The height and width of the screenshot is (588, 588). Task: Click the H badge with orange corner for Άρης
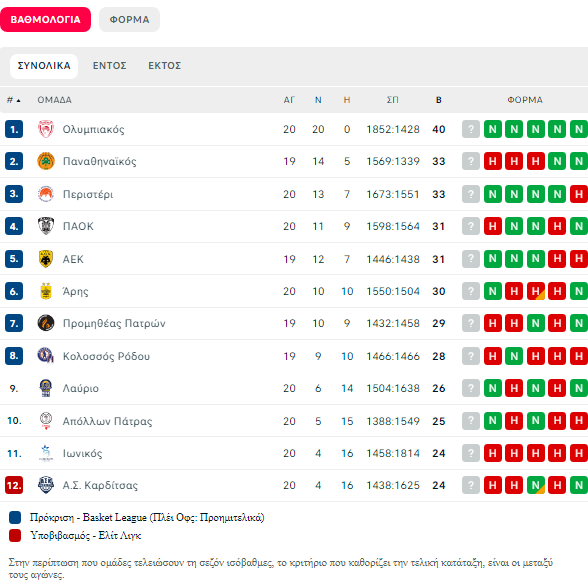pyautogui.click(x=536, y=291)
